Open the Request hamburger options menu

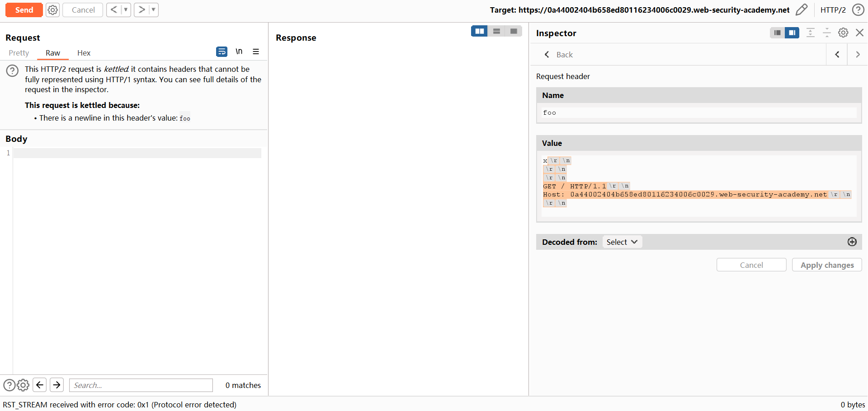pos(256,52)
